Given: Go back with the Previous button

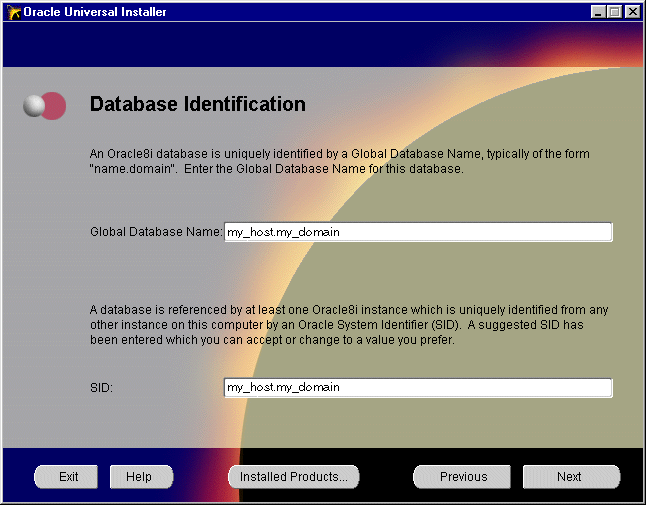Looking at the screenshot, I should [x=462, y=477].
